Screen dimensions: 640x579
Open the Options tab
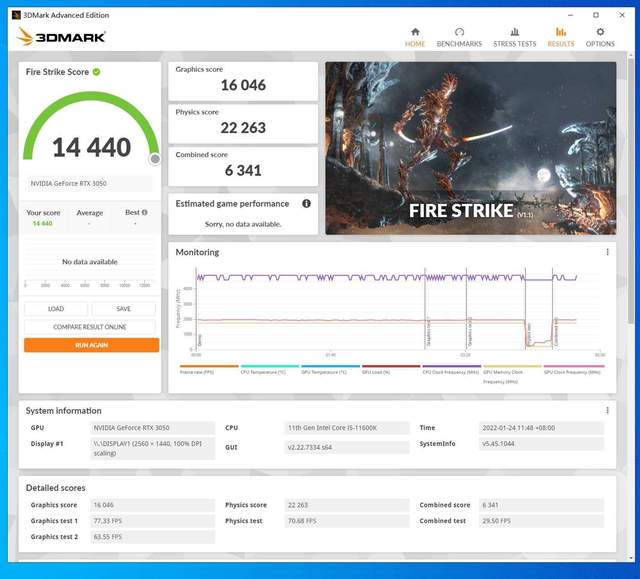[x=600, y=37]
